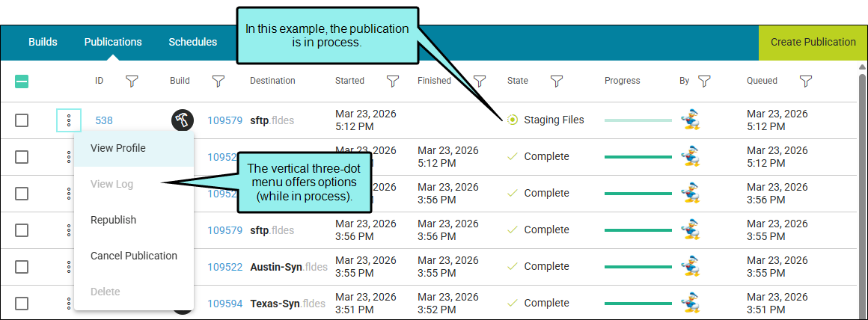
Task: Open three-dot menu on Austin-Syn row
Action: pyautogui.click(x=69, y=267)
